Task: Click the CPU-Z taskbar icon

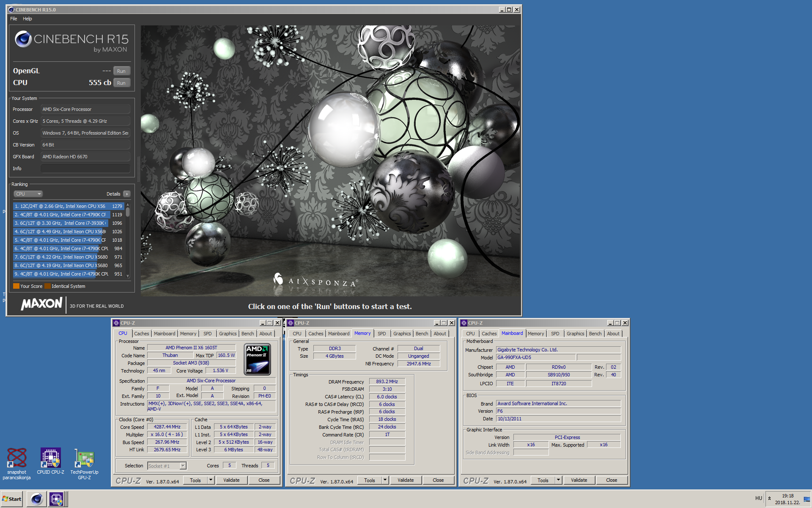Action: (56, 499)
